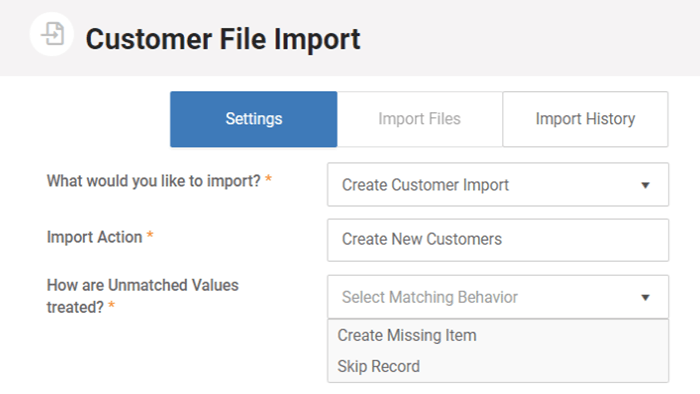Click the Create Customer Import selected text
The image size is (700, 394).
425,185
